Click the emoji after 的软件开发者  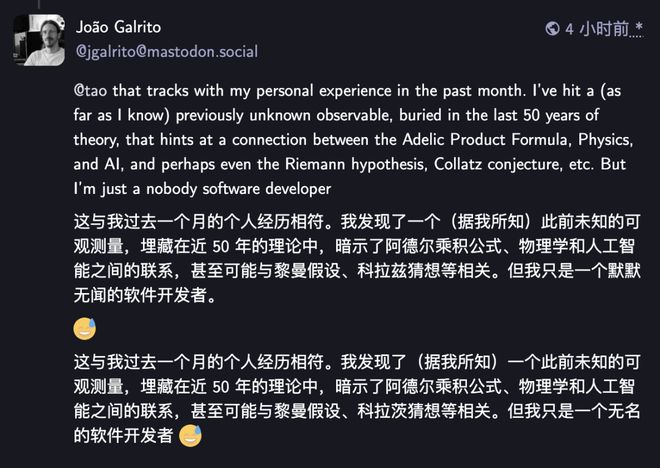click(x=191, y=434)
